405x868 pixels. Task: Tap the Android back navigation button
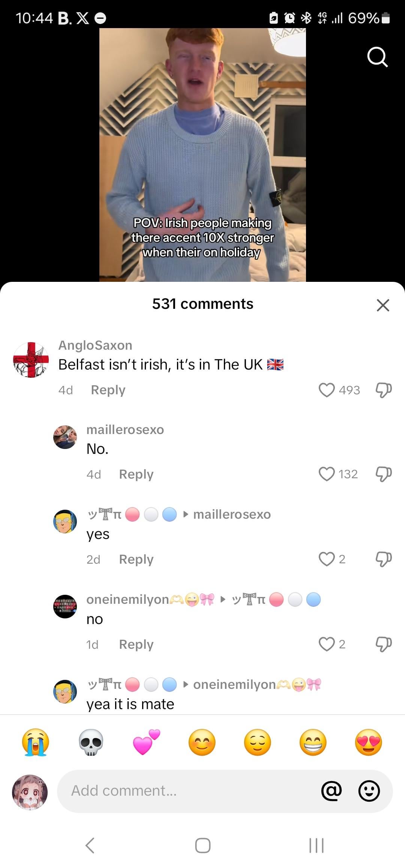90,846
